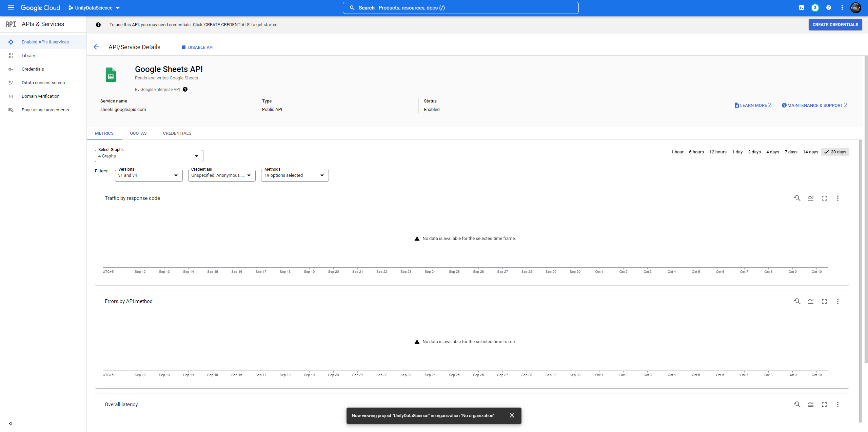Select the 1 day time range
The width and height of the screenshot is (868, 432).
(x=737, y=152)
